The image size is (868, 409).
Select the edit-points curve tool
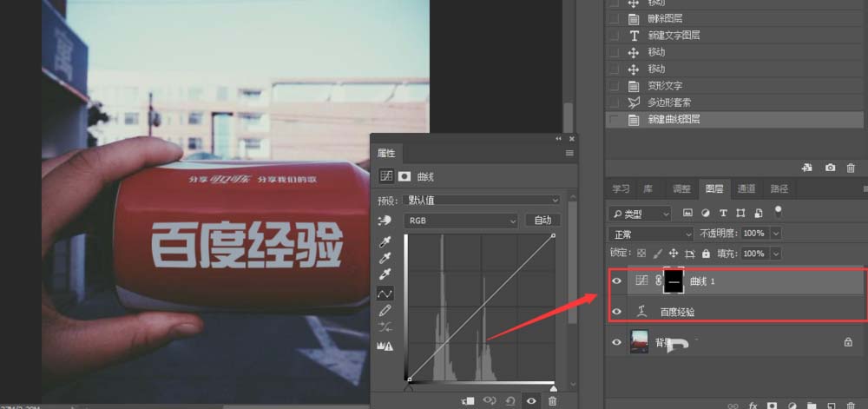[385, 293]
